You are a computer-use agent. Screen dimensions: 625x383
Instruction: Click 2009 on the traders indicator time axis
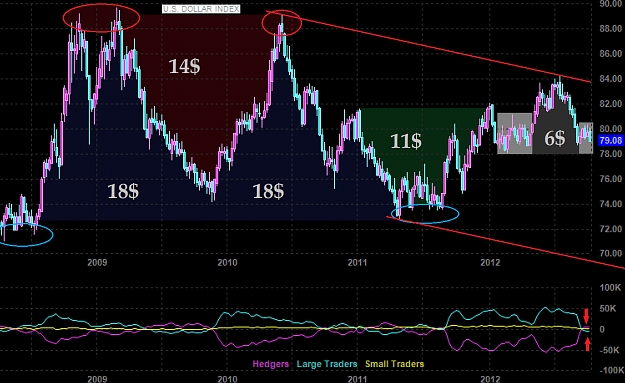(97, 379)
